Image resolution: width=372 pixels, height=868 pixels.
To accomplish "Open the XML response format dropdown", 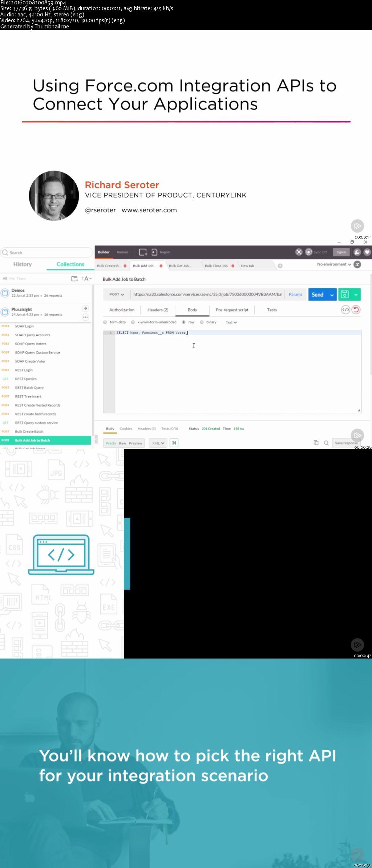I will [158, 443].
